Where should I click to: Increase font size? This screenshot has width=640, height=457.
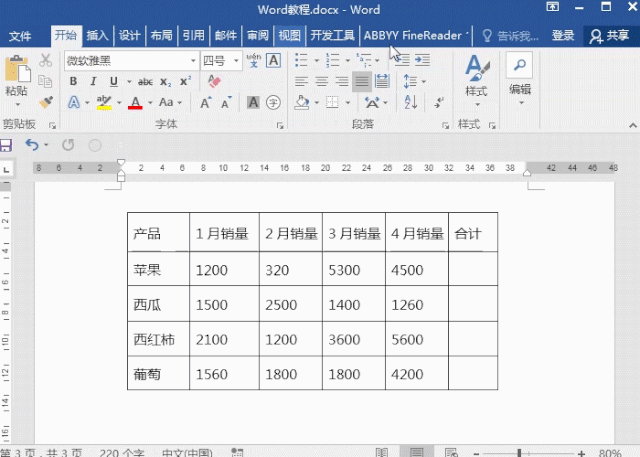point(206,102)
